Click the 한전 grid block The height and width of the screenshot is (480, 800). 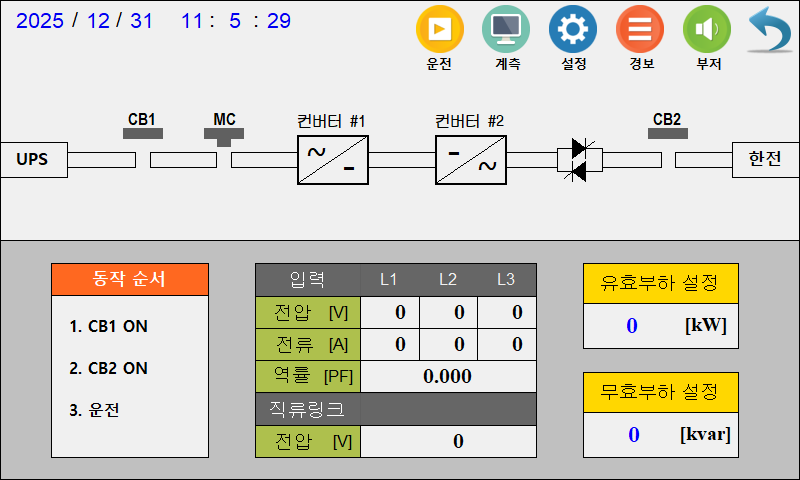(765, 160)
